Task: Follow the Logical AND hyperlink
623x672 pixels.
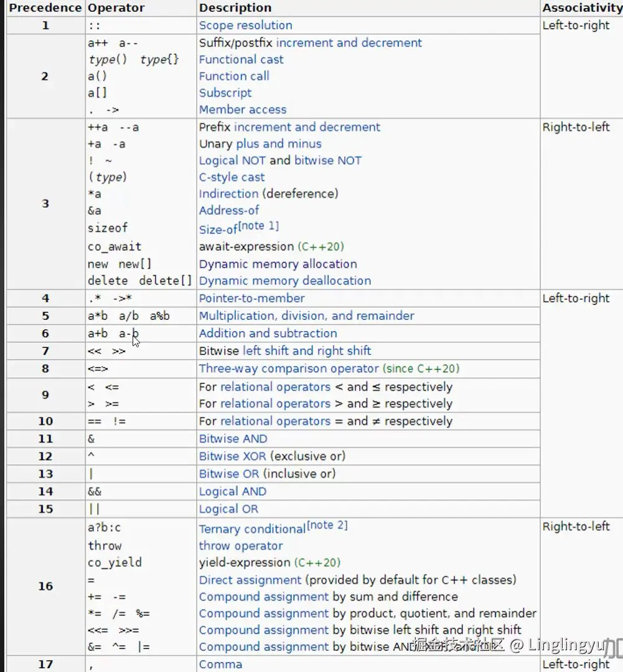Action: coord(232,491)
